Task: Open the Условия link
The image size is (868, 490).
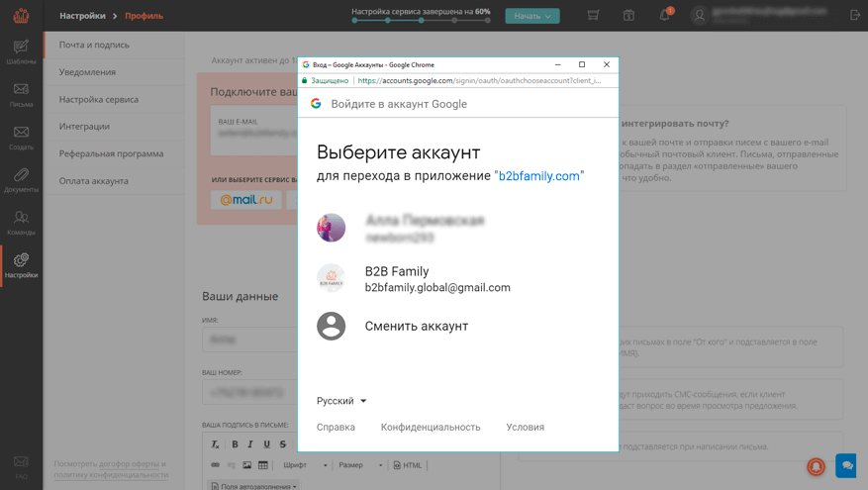Action: pyautogui.click(x=525, y=427)
